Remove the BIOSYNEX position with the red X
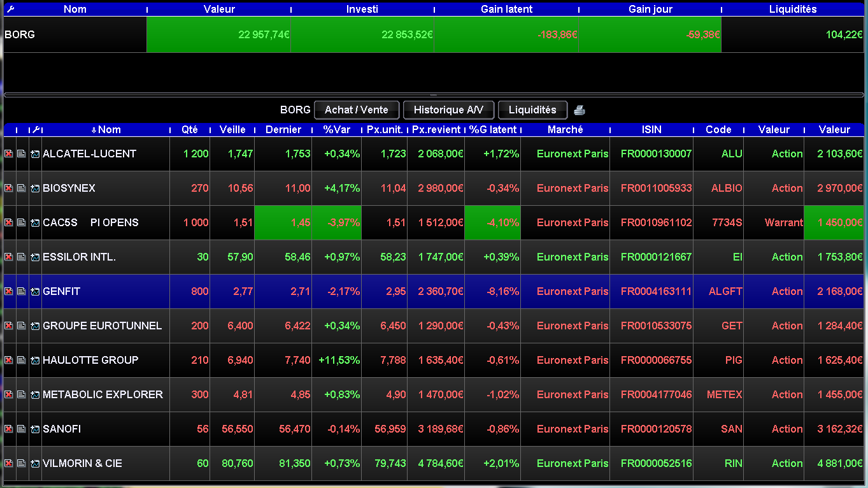 [9, 188]
